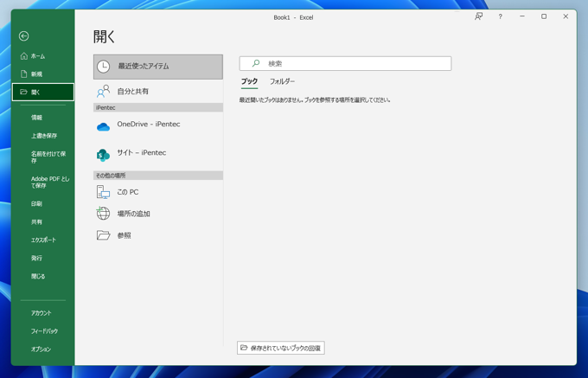Switch to the フォルダー tab
This screenshot has height=378, width=588.
point(283,81)
